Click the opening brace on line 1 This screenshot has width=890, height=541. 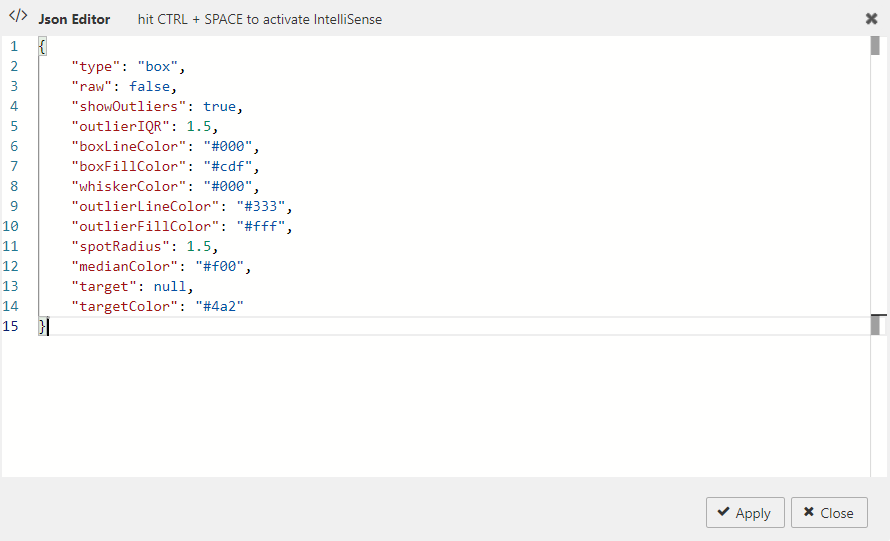point(42,47)
